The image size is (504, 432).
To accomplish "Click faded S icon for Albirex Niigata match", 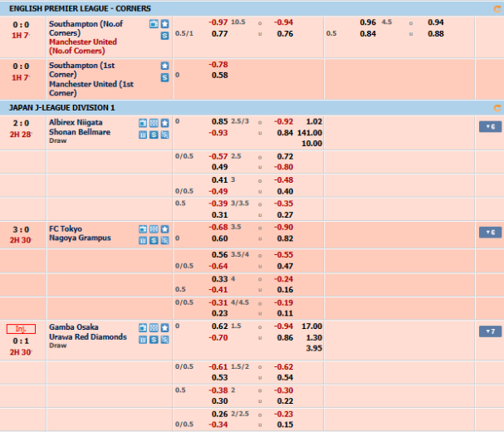I will click(x=165, y=135).
